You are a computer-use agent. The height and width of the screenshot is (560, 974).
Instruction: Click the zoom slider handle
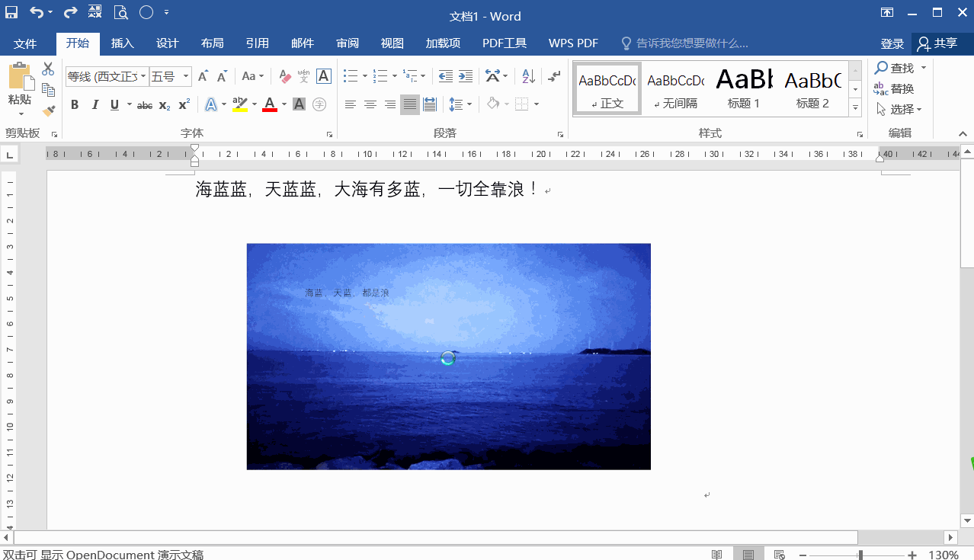pyautogui.click(x=860, y=555)
